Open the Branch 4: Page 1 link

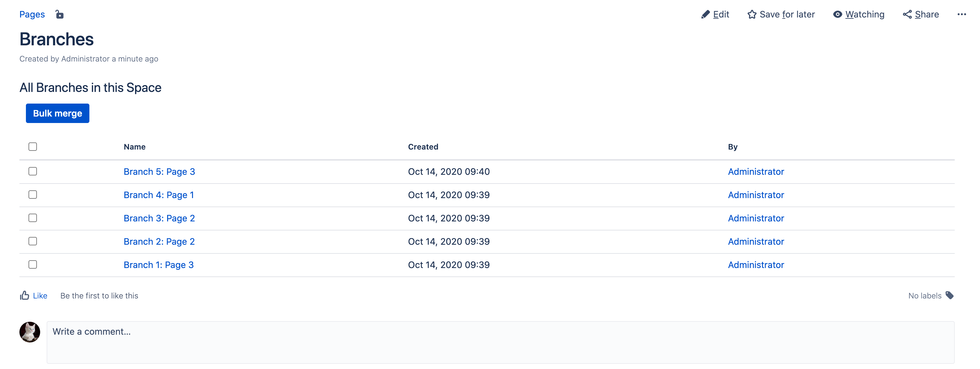click(159, 195)
